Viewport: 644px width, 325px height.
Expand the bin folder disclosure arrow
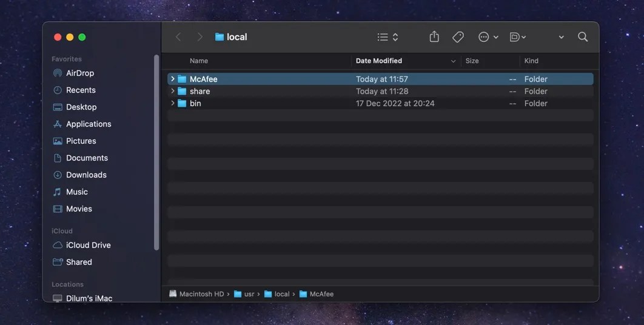[x=172, y=103]
